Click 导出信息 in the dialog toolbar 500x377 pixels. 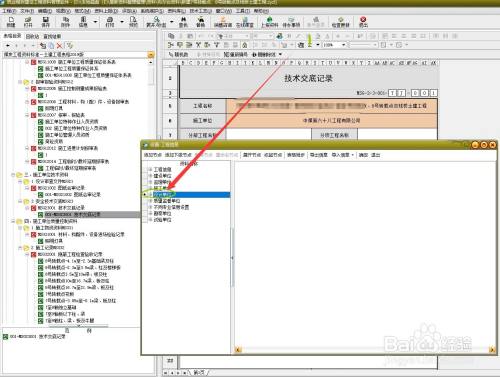click(319, 155)
